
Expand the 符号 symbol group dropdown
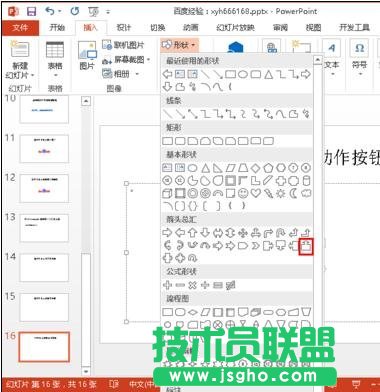point(360,74)
